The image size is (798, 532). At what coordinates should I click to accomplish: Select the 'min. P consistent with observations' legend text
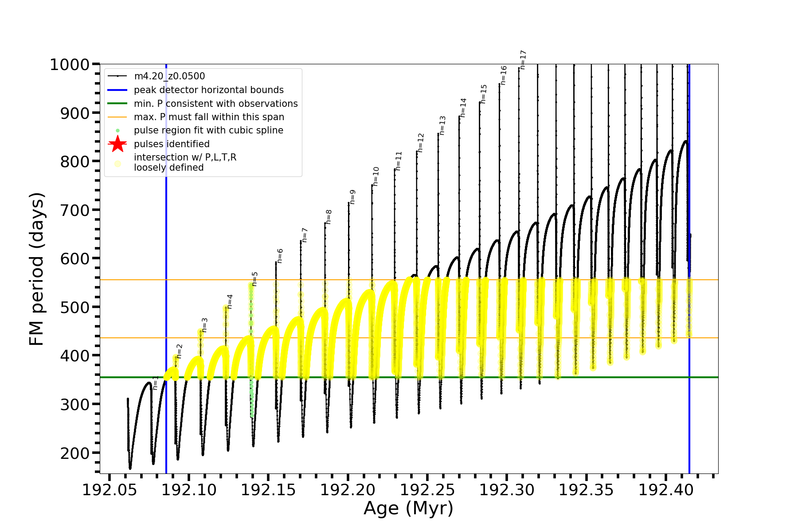click(216, 103)
